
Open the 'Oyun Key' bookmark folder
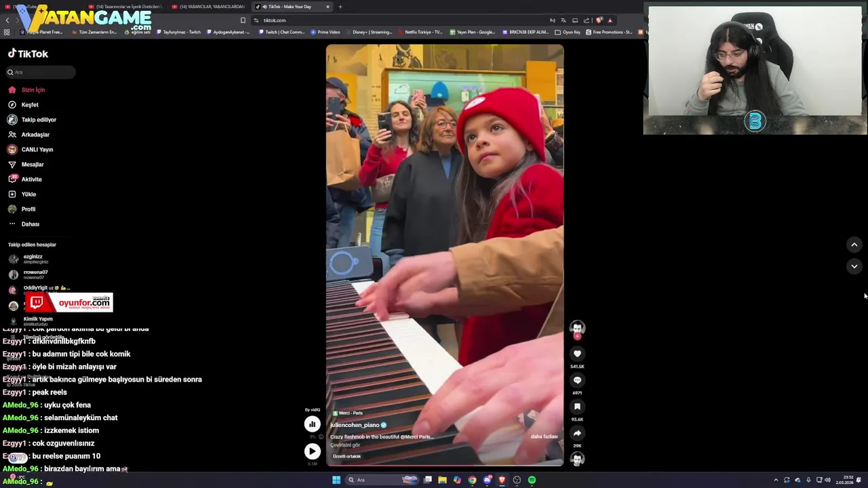pyautogui.click(x=568, y=32)
